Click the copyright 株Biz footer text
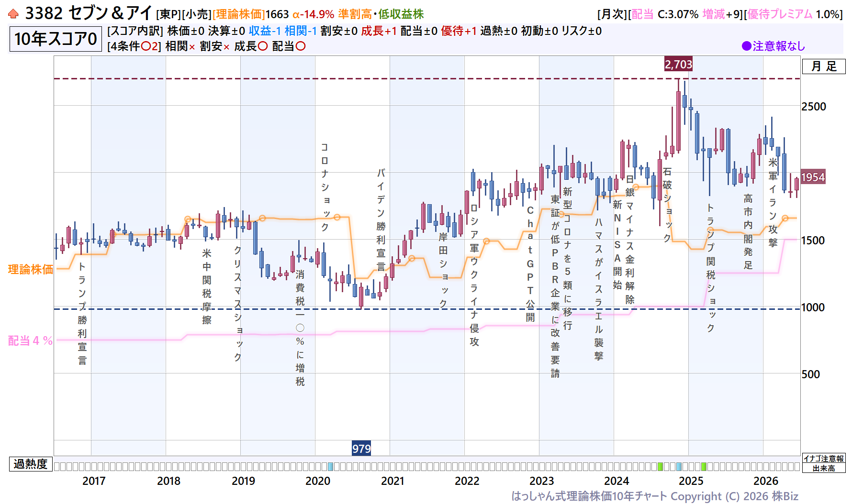 [x=655, y=496]
